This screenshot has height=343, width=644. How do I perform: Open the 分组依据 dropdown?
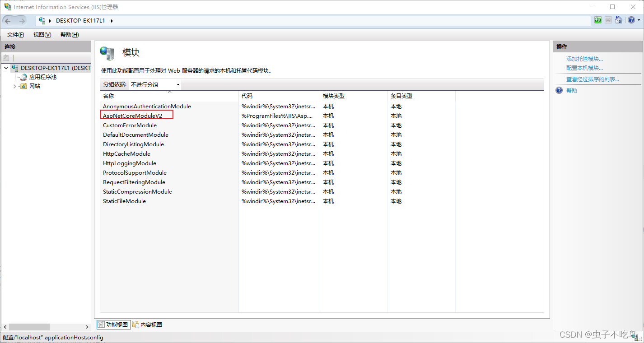click(155, 84)
